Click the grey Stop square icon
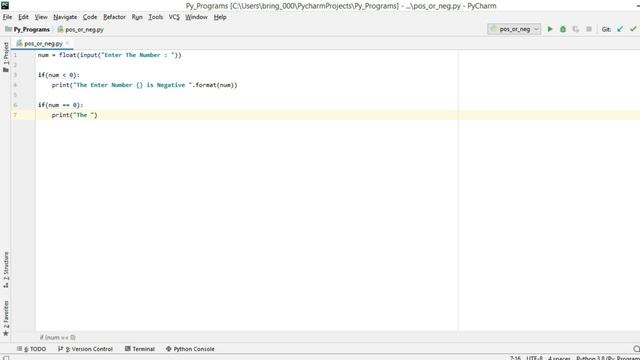 (x=589, y=29)
